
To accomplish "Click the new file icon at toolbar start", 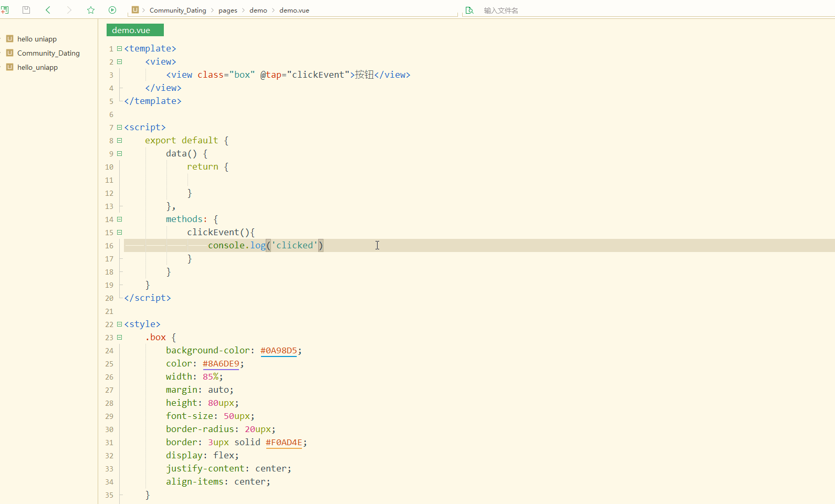I will [x=4, y=10].
